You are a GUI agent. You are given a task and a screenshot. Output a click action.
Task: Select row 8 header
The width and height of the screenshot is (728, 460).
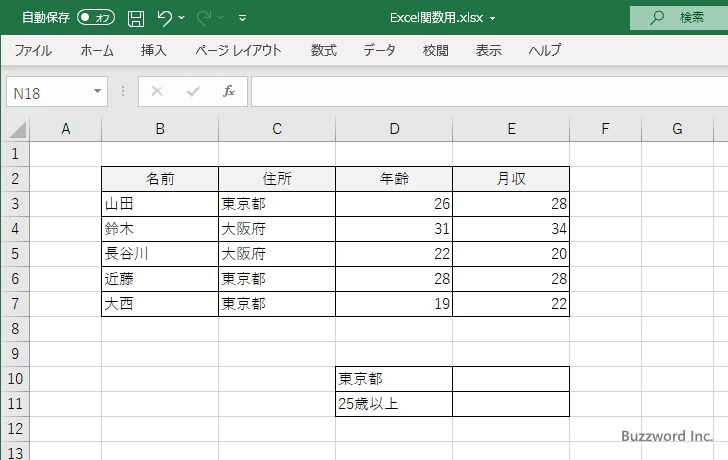click(15, 329)
